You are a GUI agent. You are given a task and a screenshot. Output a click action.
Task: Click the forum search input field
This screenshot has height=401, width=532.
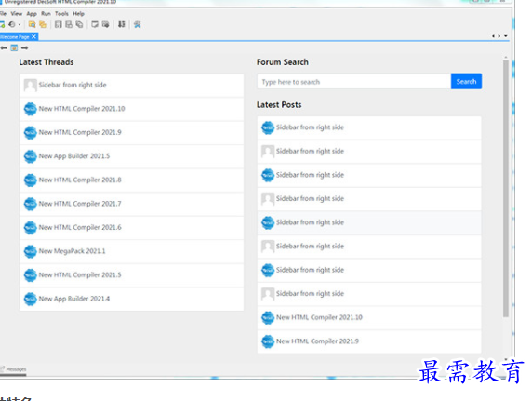coord(353,82)
